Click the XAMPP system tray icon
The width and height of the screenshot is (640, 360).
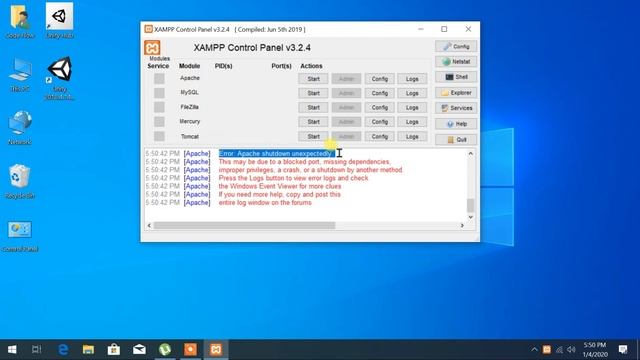pos(547,349)
